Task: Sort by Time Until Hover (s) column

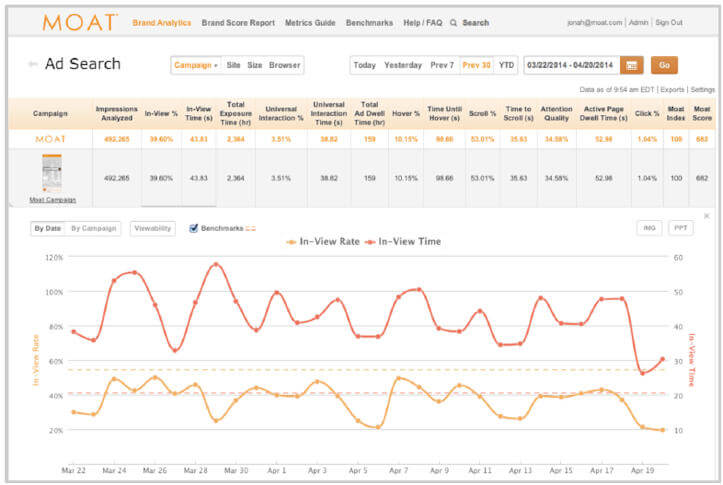Action: [444, 113]
